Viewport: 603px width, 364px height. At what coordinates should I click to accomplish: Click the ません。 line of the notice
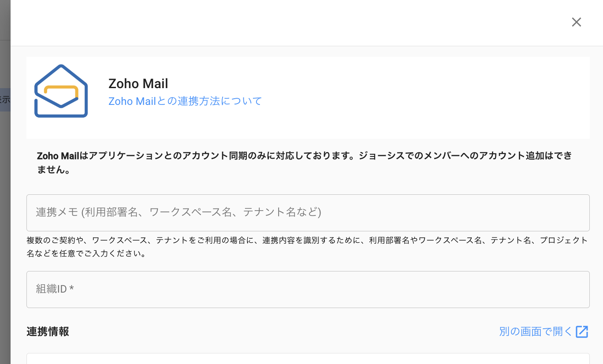tap(54, 170)
